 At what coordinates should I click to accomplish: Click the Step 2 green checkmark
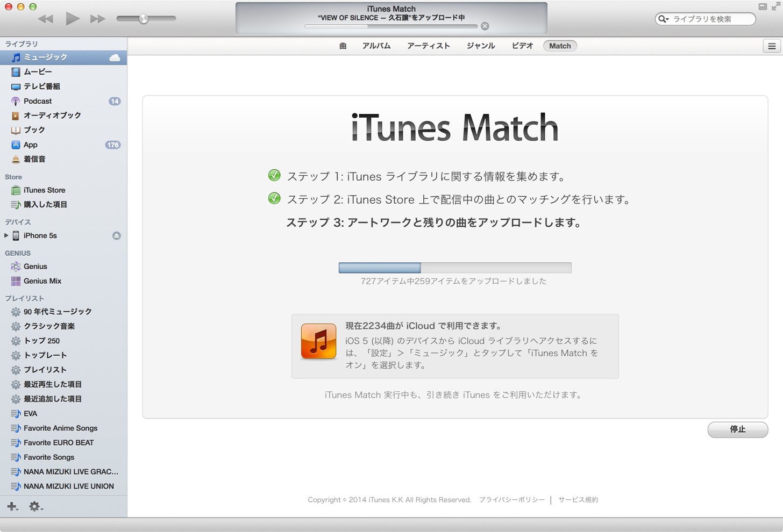274,198
